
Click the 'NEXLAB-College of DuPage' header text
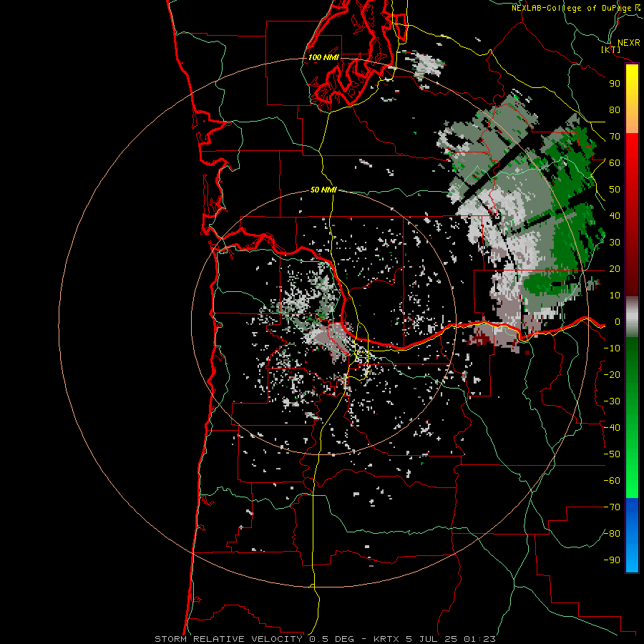571,8
